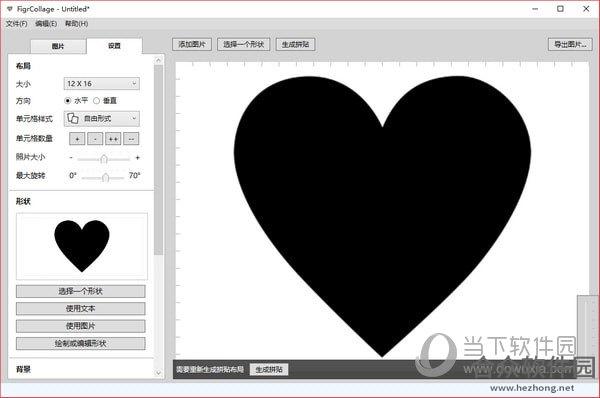Open the 文件(F) menu
600x398 pixels.
tap(16, 24)
